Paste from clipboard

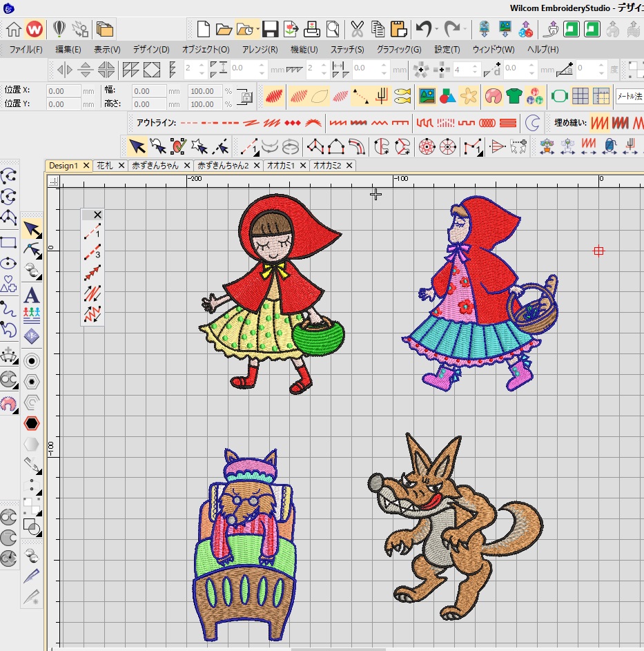(x=398, y=29)
